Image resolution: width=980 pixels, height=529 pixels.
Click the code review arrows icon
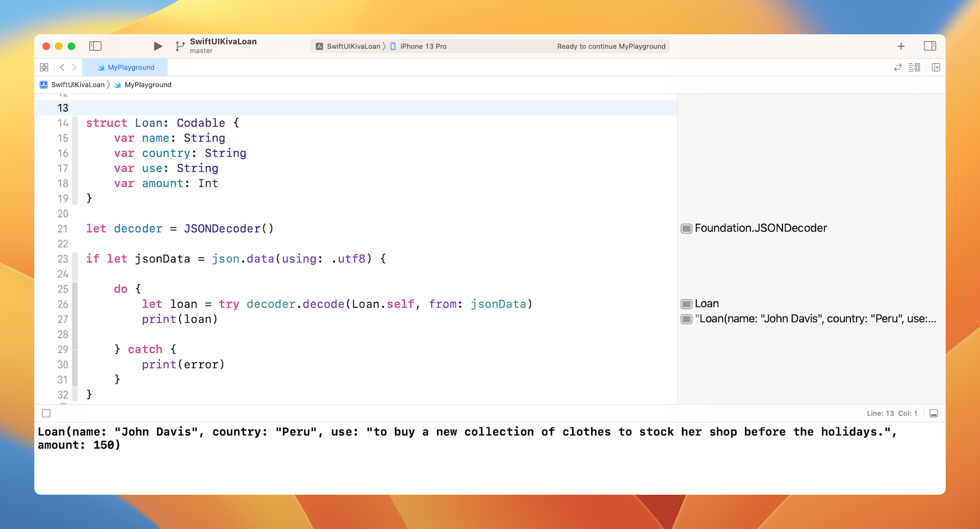pyautogui.click(x=897, y=67)
